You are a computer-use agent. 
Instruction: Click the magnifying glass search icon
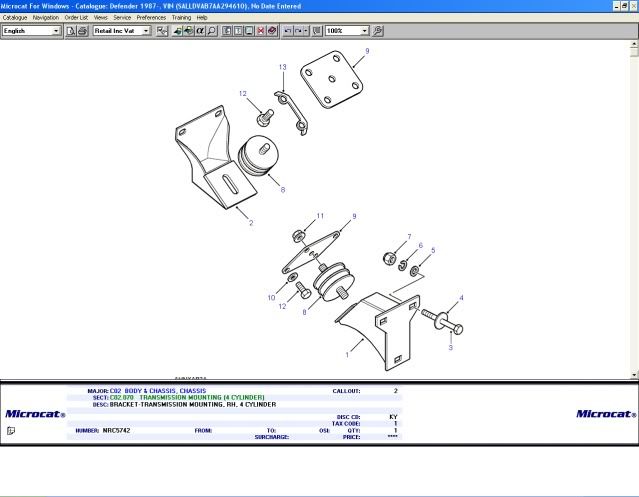pos(212,31)
